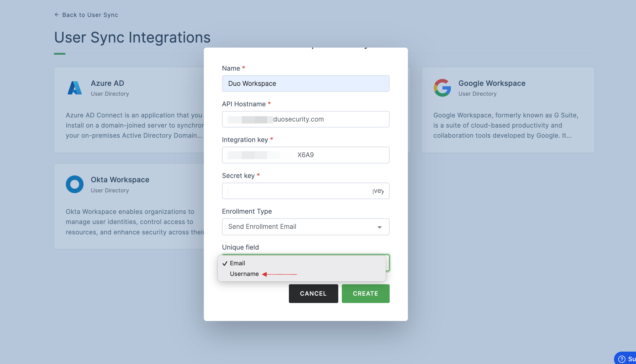Open the support help icon
This screenshot has width=636, height=364.
tap(622, 359)
